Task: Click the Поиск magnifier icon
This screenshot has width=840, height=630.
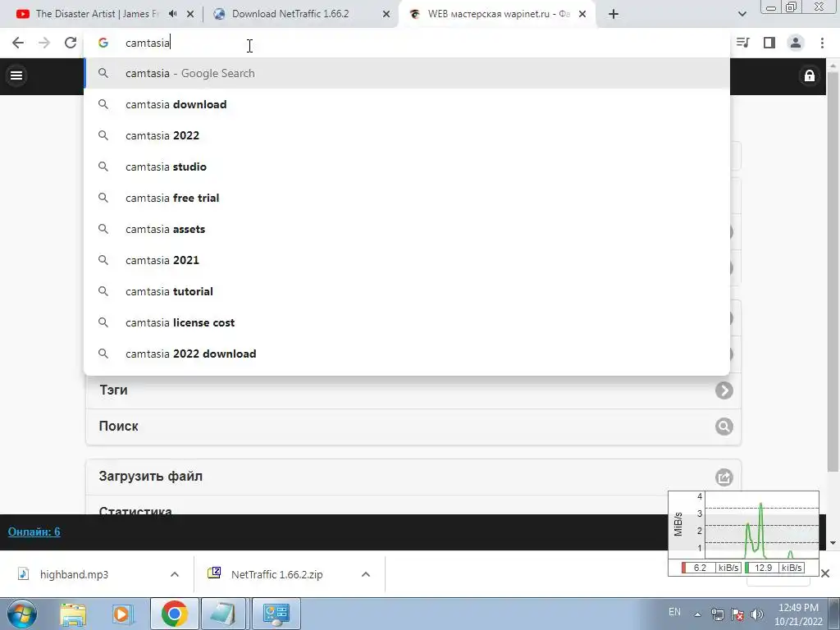Action: 724,427
